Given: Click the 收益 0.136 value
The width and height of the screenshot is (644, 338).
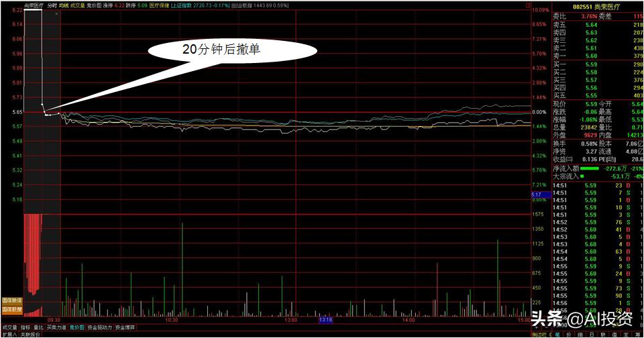Looking at the screenshot, I should [x=590, y=160].
